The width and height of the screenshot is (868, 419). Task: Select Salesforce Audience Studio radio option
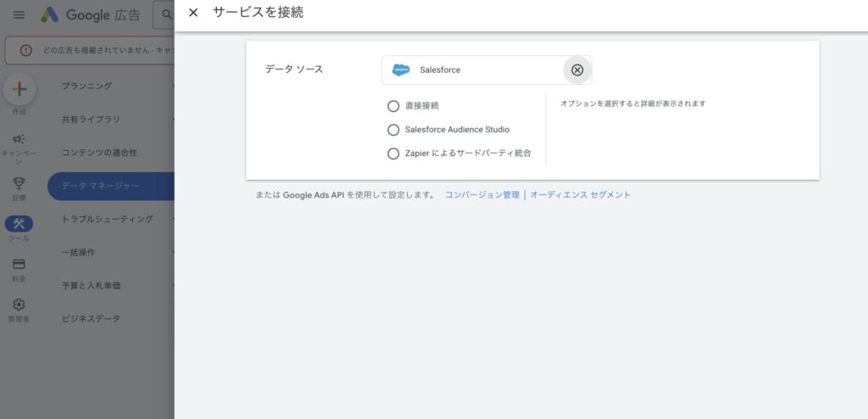pos(393,130)
